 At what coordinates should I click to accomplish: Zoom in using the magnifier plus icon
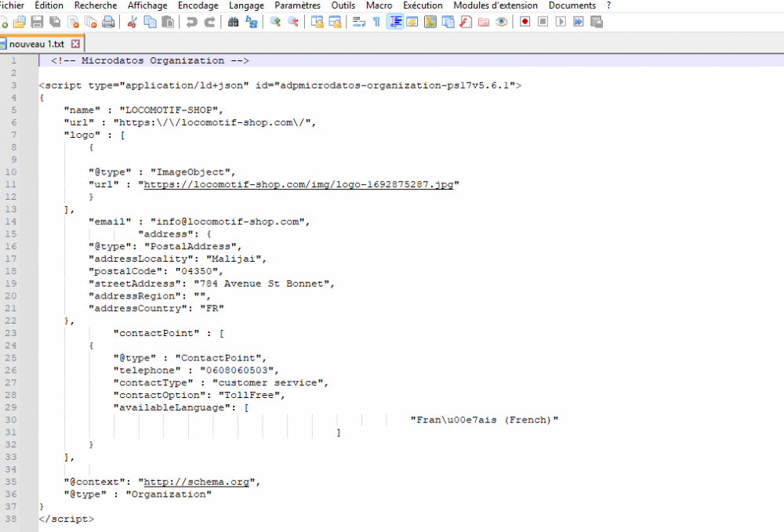(x=275, y=22)
